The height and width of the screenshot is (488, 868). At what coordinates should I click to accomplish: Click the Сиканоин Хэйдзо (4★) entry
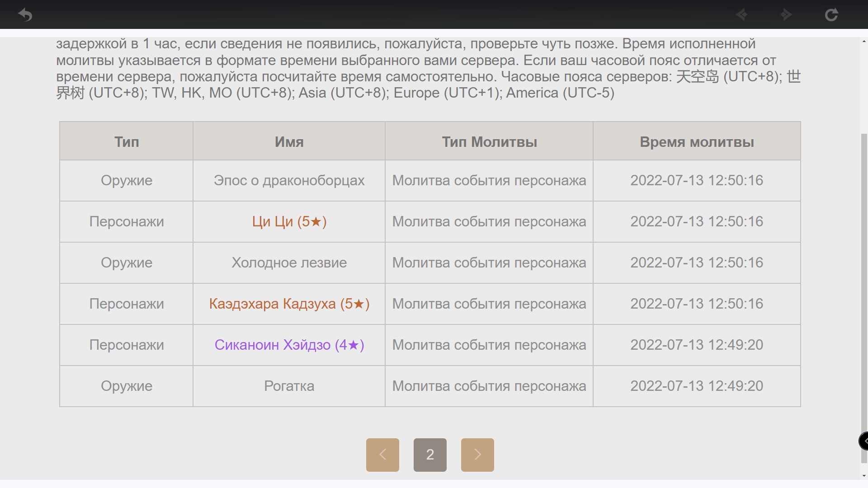click(x=289, y=345)
